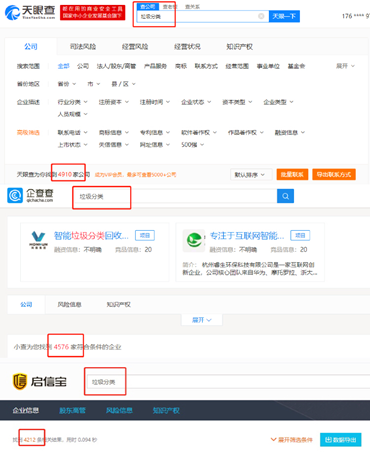Select 全部 search scope filter

63,66
